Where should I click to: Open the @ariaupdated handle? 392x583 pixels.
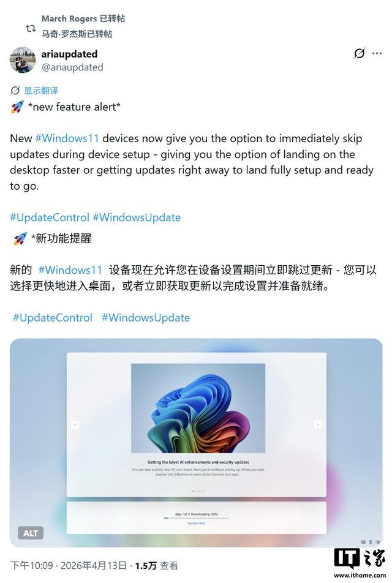click(72, 67)
